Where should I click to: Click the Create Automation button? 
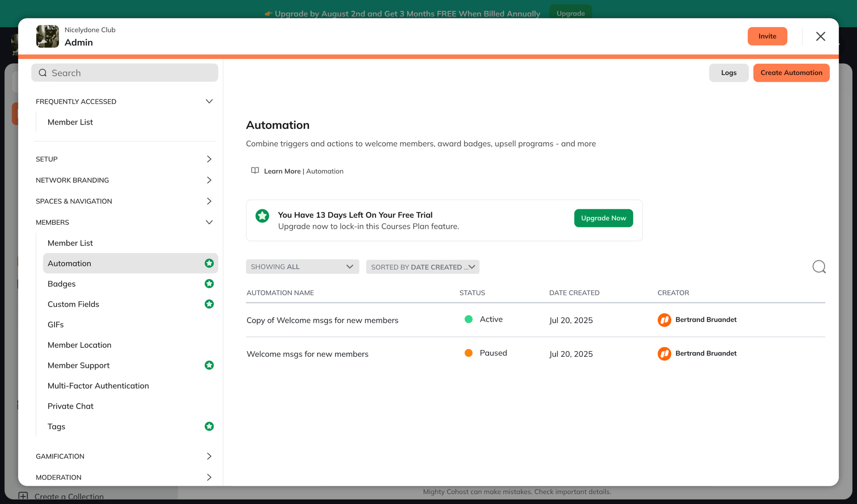(791, 72)
